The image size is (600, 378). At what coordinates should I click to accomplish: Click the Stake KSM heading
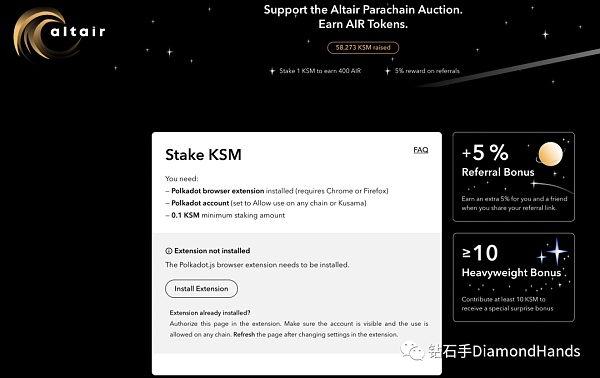203,155
